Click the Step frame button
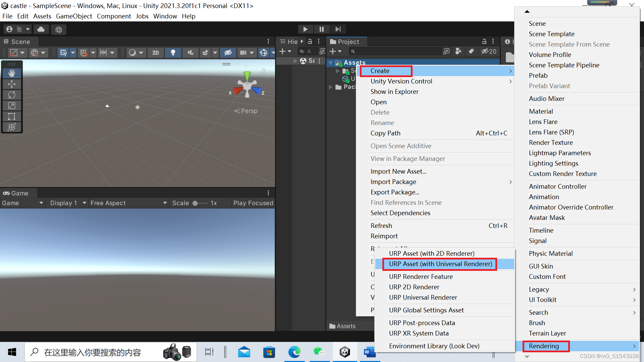644x362 pixels. coord(338,29)
